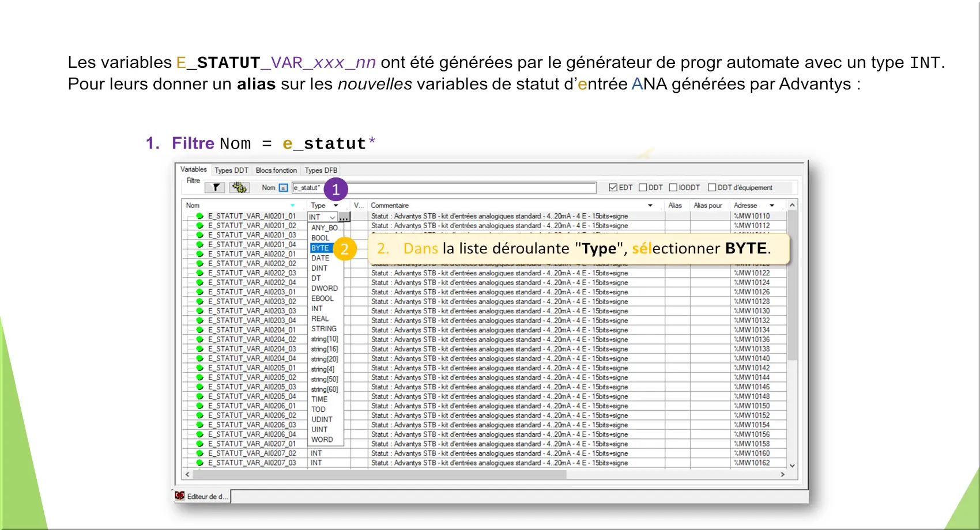Select DINT in the type list
This screenshot has height=530, width=980.
pyautogui.click(x=319, y=268)
